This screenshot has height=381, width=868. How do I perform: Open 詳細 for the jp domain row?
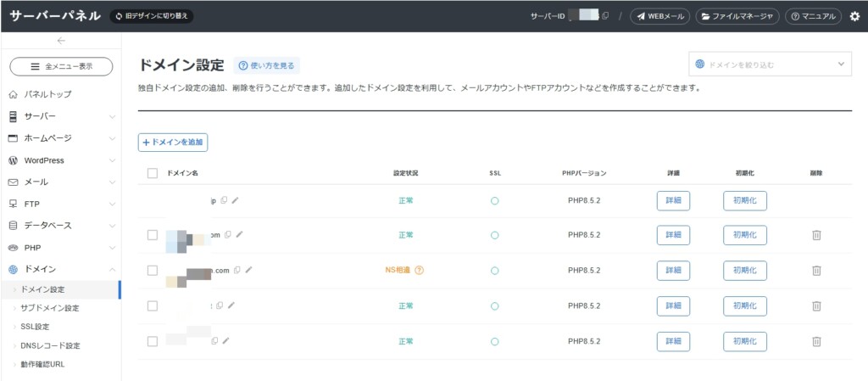(x=674, y=200)
